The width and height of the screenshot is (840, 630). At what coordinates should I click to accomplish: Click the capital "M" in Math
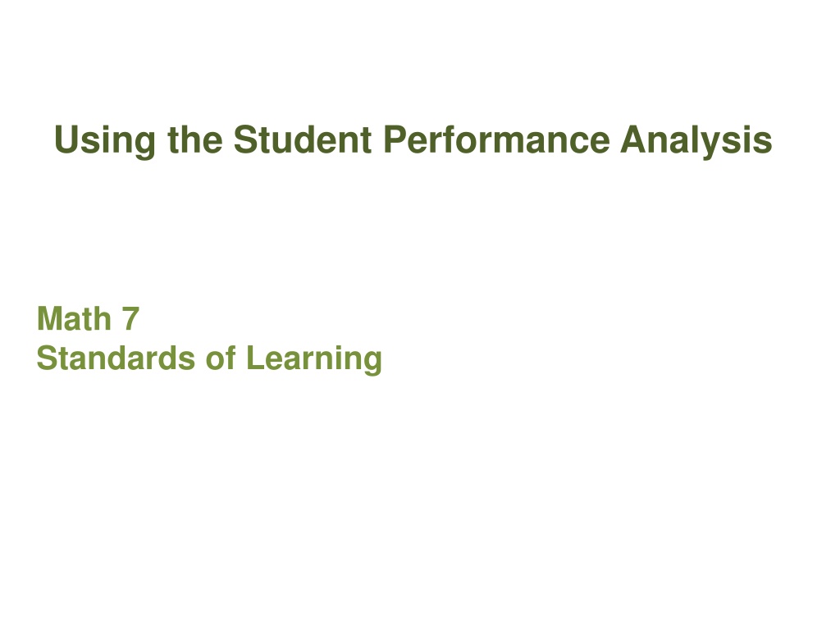tap(50, 318)
